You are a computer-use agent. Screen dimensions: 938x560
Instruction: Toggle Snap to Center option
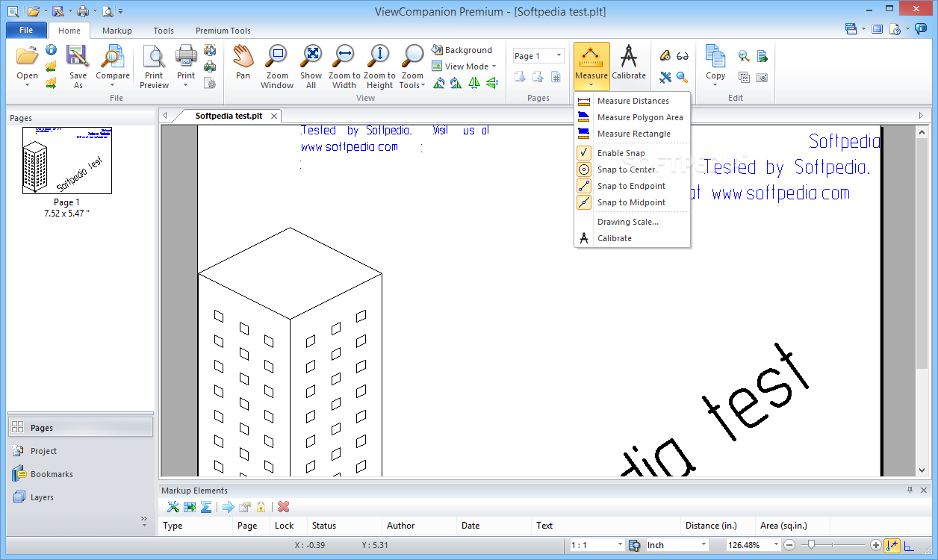(x=584, y=169)
